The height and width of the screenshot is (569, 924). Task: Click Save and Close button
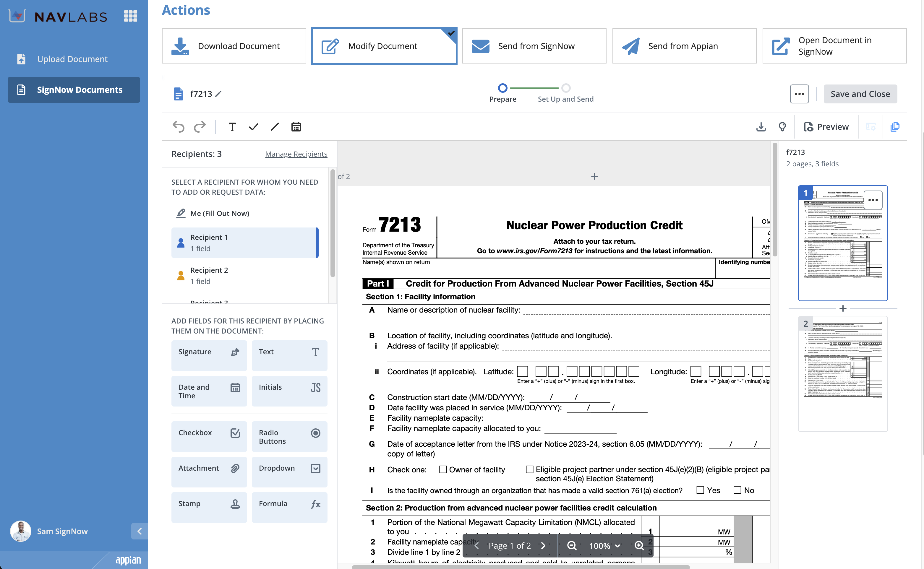pos(860,94)
